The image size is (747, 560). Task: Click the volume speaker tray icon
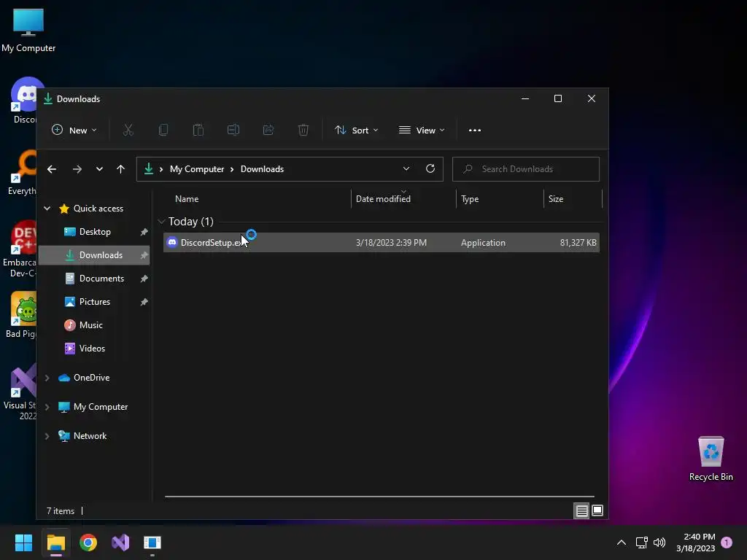659,542
